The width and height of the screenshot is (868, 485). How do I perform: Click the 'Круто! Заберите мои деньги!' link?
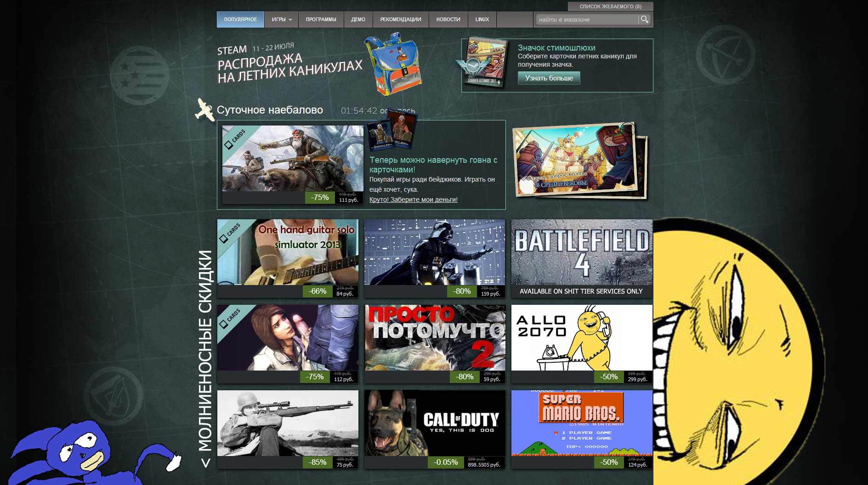(414, 200)
